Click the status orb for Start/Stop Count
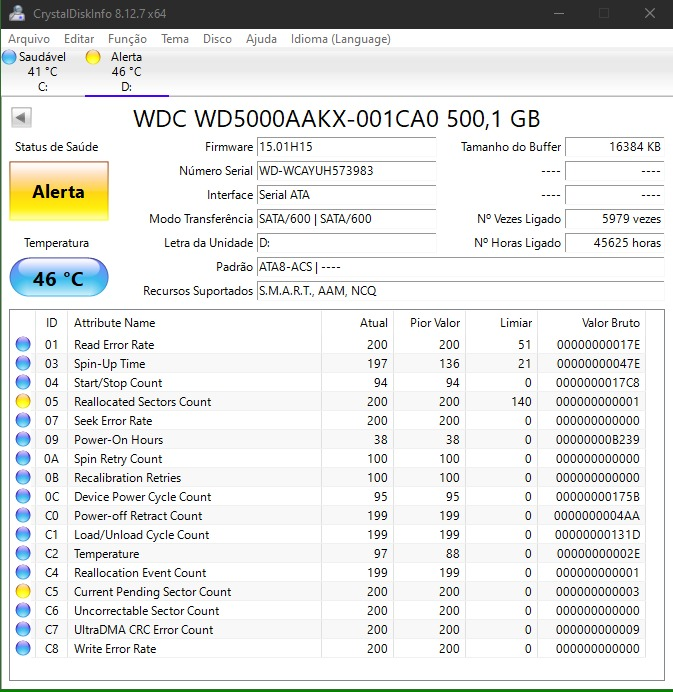The width and height of the screenshot is (673, 692). tap(23, 382)
